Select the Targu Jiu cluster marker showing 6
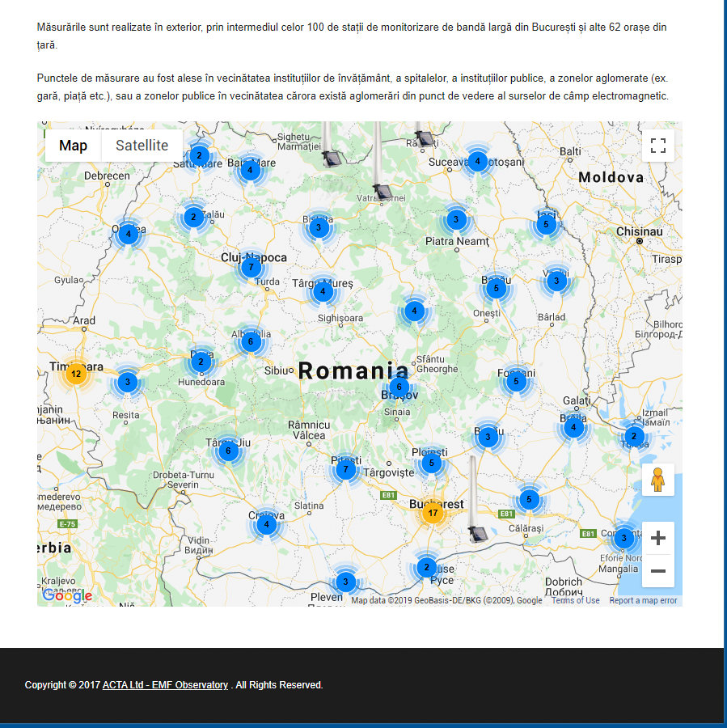 tap(229, 451)
